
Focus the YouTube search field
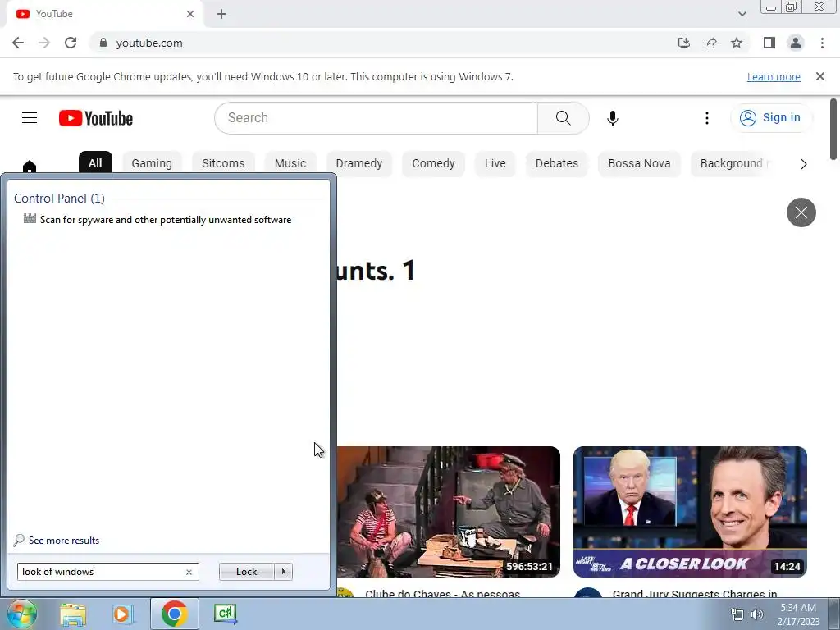(376, 118)
